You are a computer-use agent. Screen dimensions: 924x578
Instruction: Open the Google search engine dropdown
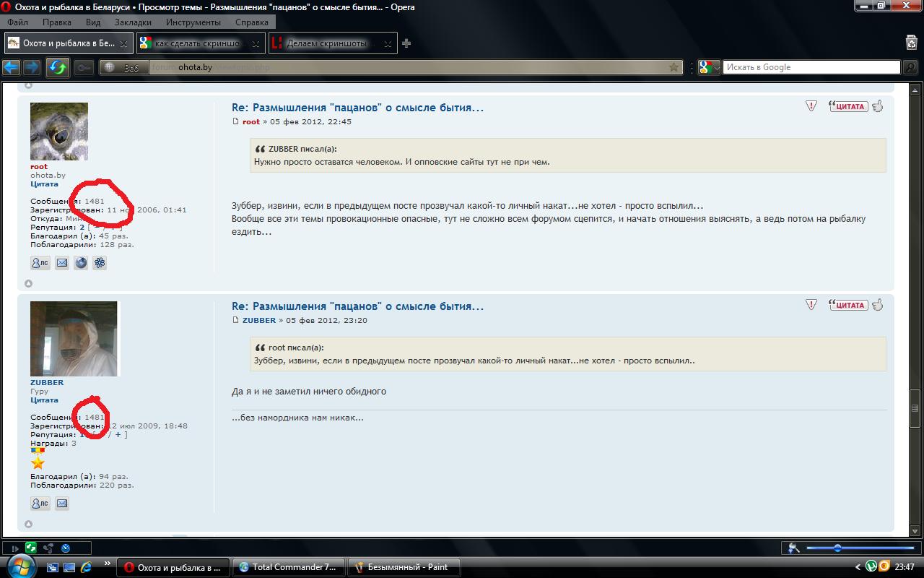click(709, 67)
